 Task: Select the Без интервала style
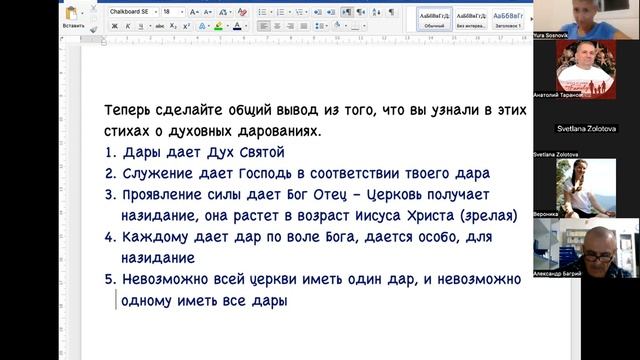[471, 19]
